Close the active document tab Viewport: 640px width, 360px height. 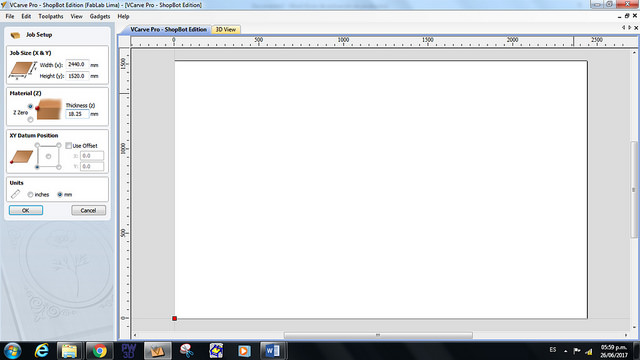pos(636,28)
